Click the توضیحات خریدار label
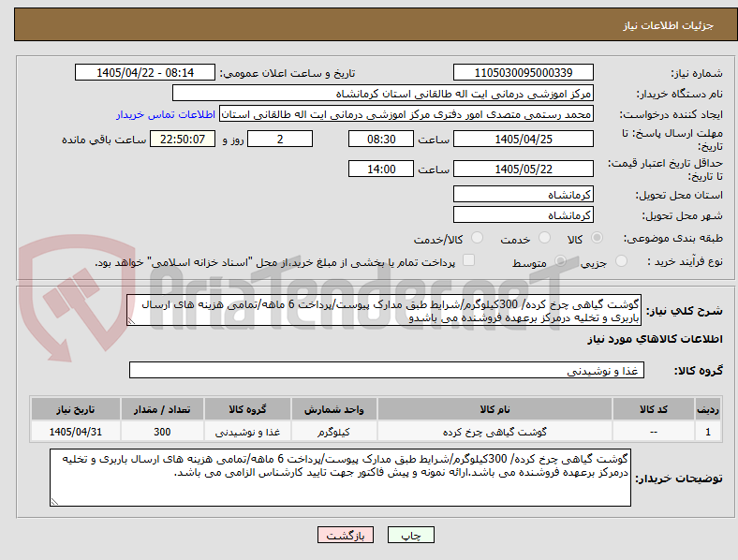 pyautogui.click(x=679, y=479)
